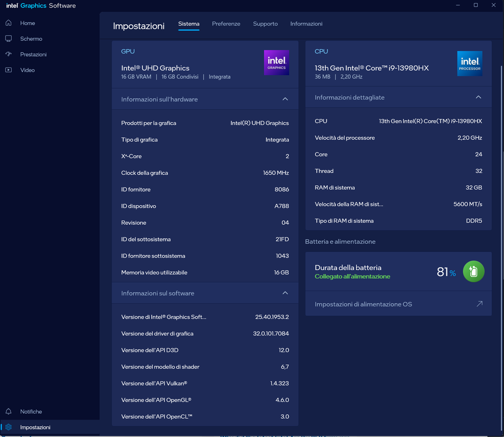Screen dimensions: 504x437
Task: Click the shader model version 6,7
Action: tap(285, 367)
